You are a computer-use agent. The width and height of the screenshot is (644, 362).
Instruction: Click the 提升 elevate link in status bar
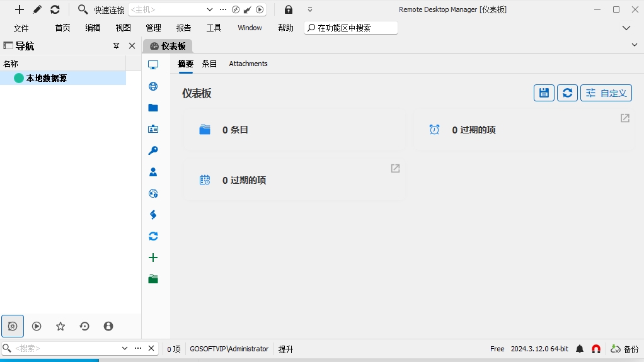pyautogui.click(x=286, y=349)
